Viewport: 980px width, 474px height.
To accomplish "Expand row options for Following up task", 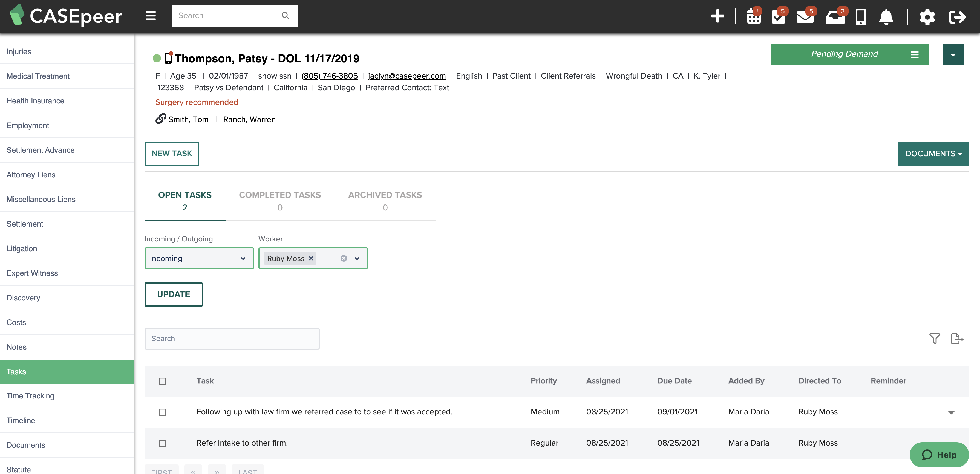I will click(951, 412).
